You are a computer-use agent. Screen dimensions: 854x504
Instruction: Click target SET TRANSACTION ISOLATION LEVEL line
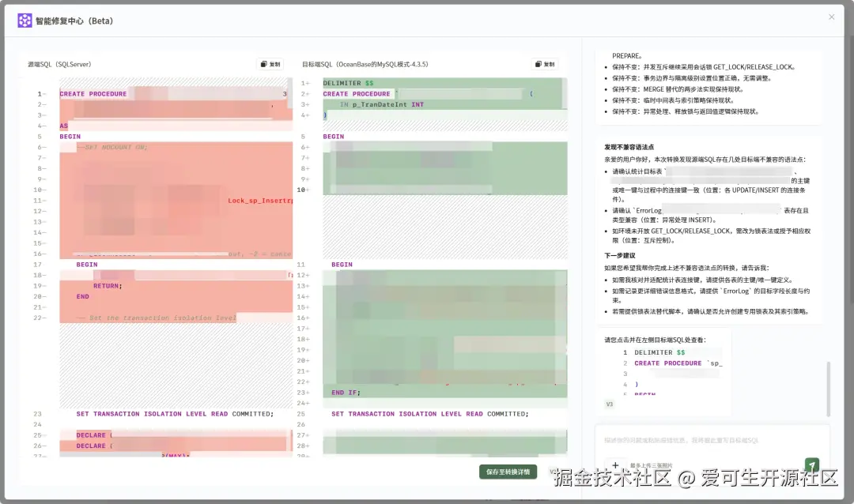(x=429, y=414)
